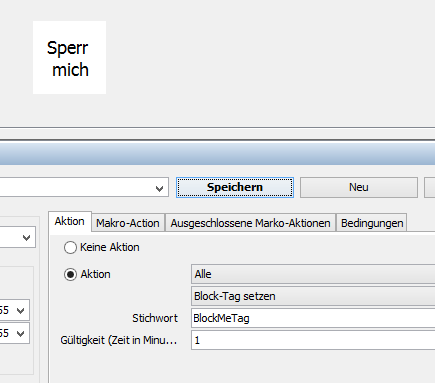The height and width of the screenshot is (383, 435).
Task: Click the Stichwort field containing BlockMeTag
Action: pos(313,318)
